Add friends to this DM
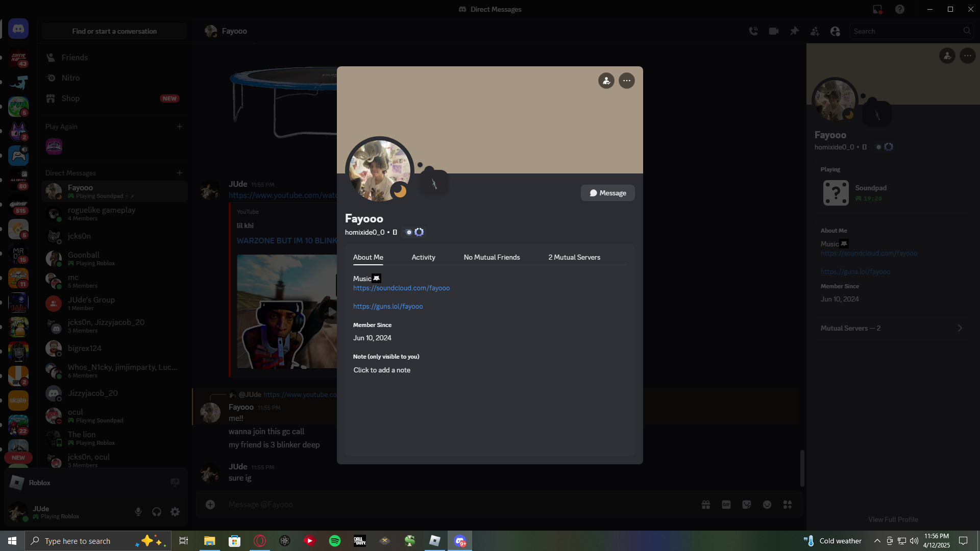980x551 pixels. (x=815, y=31)
